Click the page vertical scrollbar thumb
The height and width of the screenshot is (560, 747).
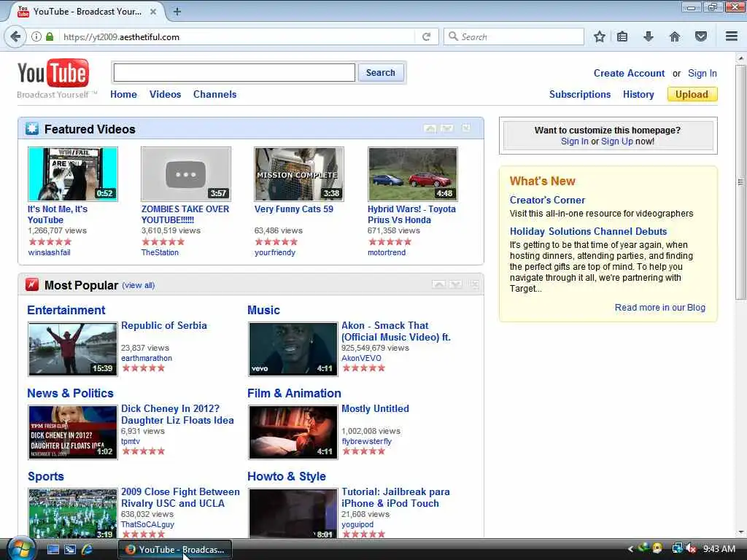(x=740, y=182)
